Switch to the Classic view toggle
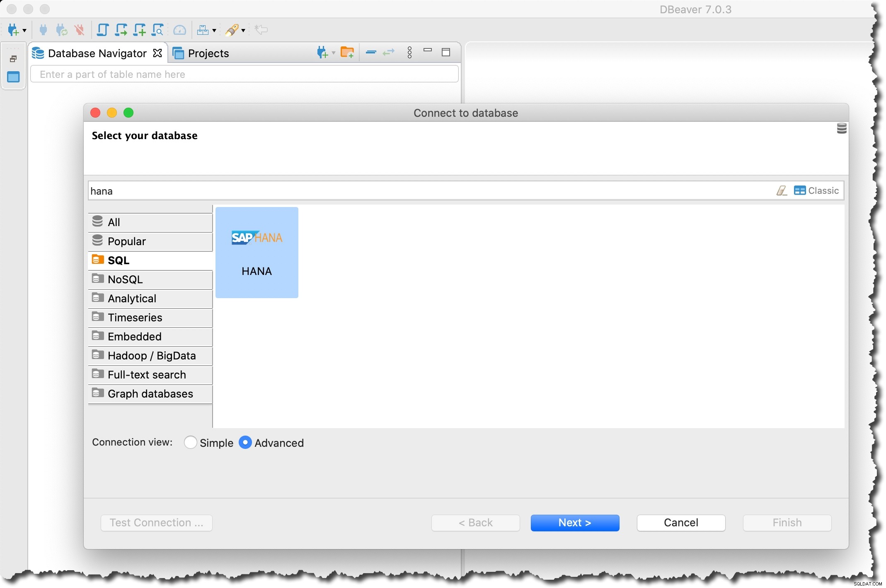 coord(816,190)
